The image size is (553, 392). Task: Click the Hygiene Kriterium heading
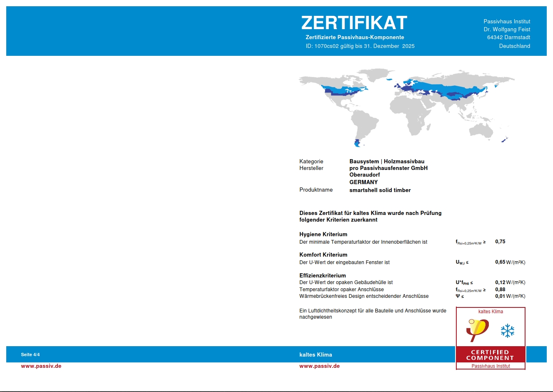click(323, 234)
